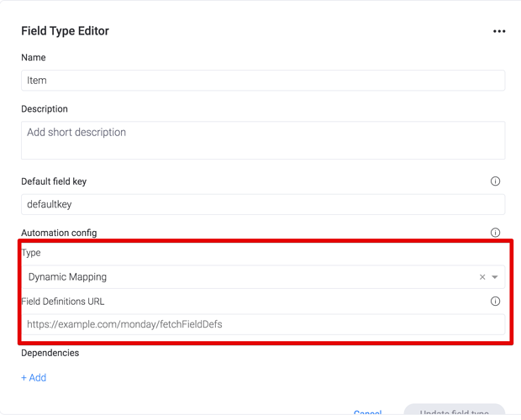The width and height of the screenshot is (521, 420).
Task: Click the Automation config label
Action: (x=59, y=233)
